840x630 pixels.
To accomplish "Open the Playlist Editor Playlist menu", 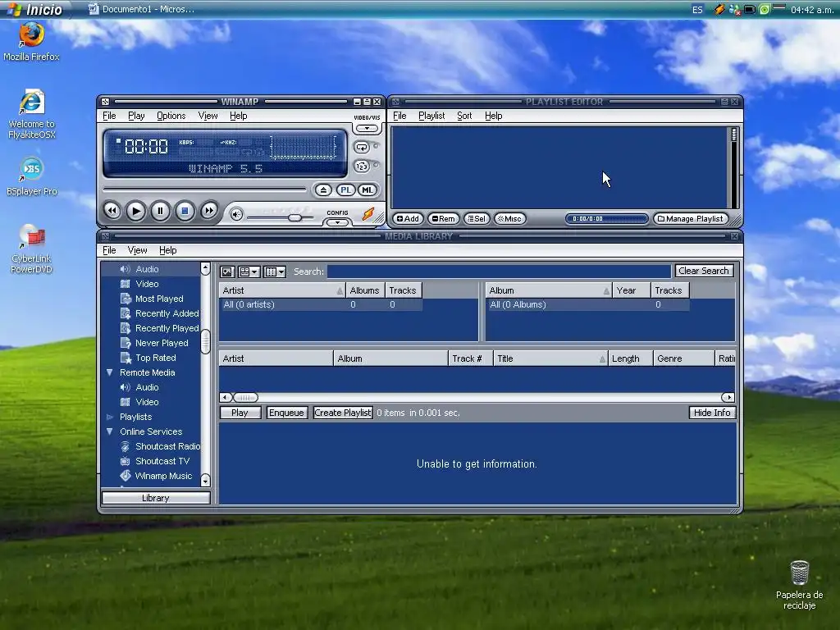I will 431,116.
